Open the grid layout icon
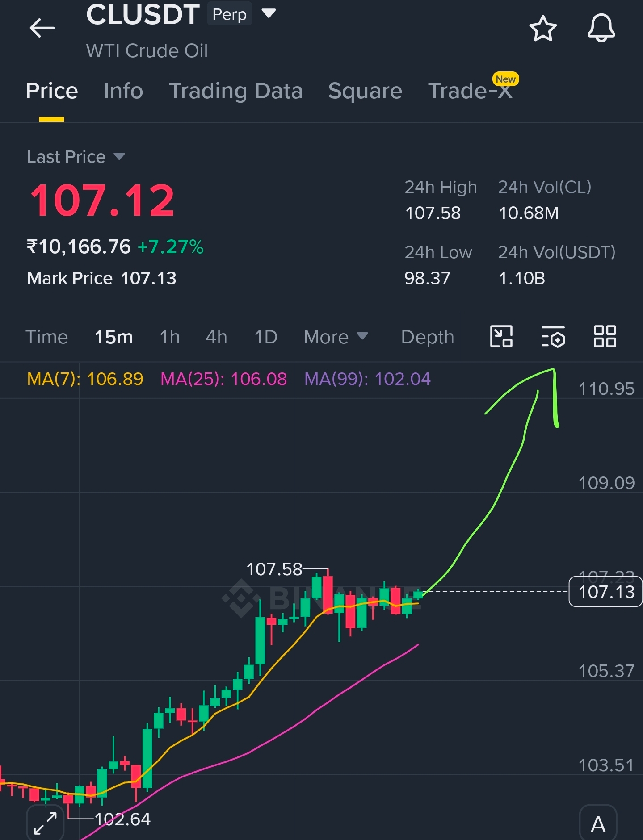The width and height of the screenshot is (643, 840). (605, 337)
